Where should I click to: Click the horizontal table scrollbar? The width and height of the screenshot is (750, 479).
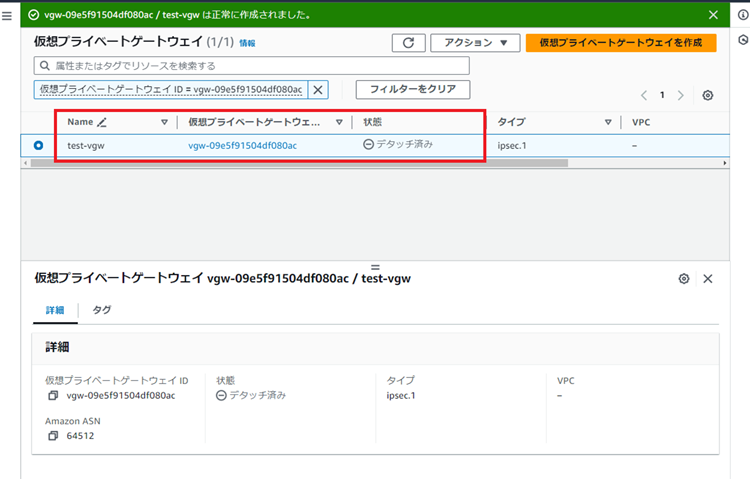pyautogui.click(x=300, y=162)
